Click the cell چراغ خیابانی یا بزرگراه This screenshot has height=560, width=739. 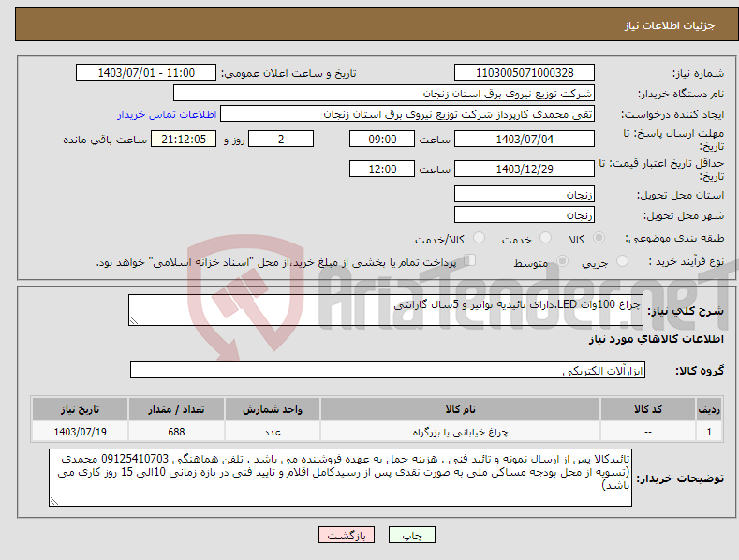(x=460, y=432)
